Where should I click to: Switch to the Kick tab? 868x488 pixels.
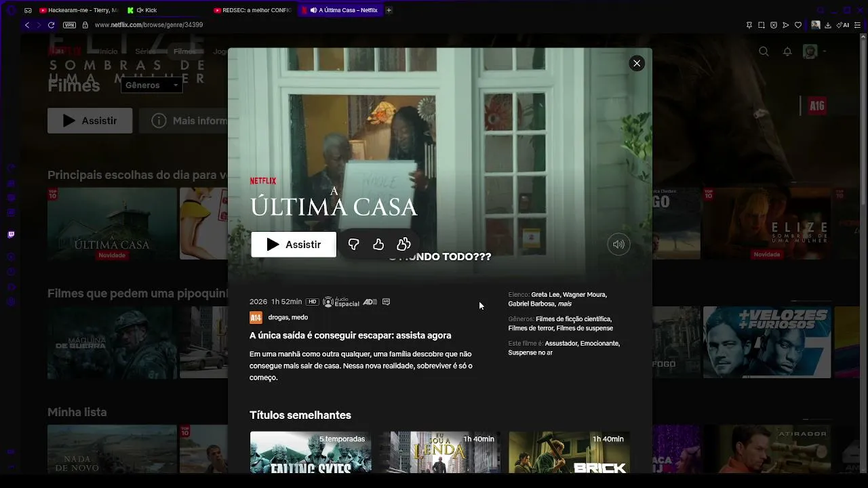pos(165,10)
